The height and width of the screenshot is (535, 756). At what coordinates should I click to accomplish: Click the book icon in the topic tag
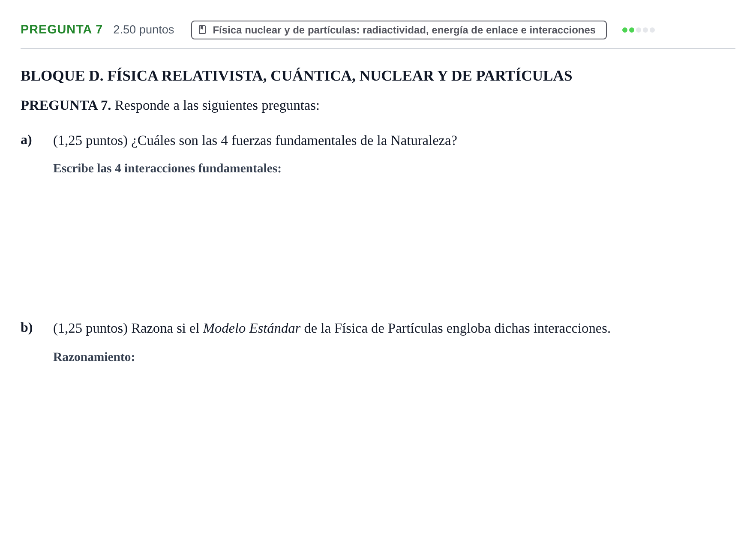[x=202, y=30]
